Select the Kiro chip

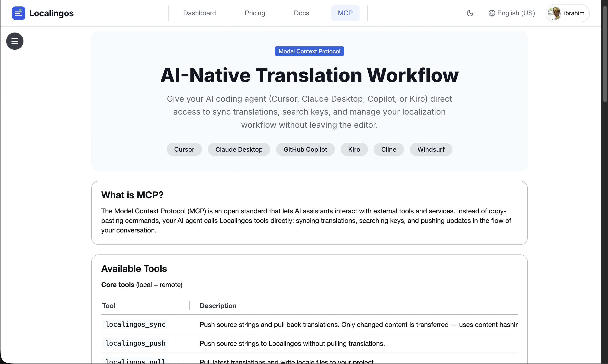tap(354, 149)
